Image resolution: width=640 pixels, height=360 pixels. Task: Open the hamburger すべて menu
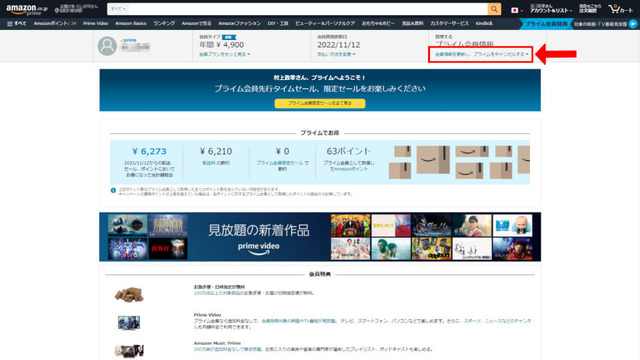[x=16, y=24]
